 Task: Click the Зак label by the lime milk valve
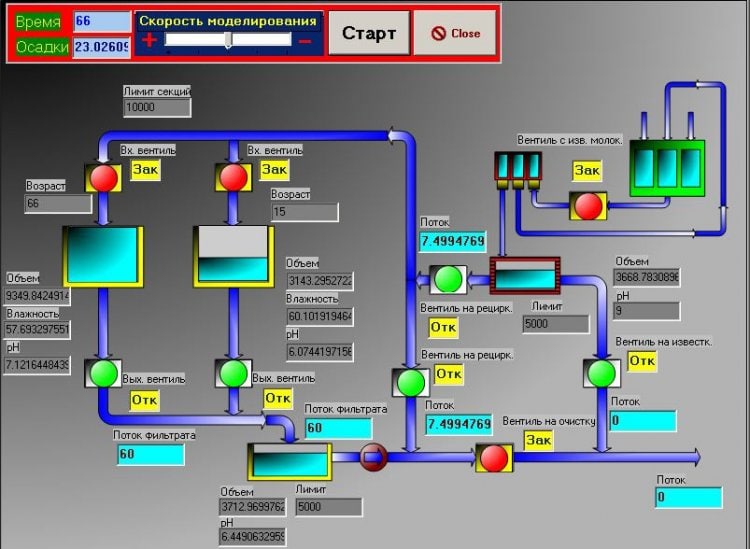586,171
